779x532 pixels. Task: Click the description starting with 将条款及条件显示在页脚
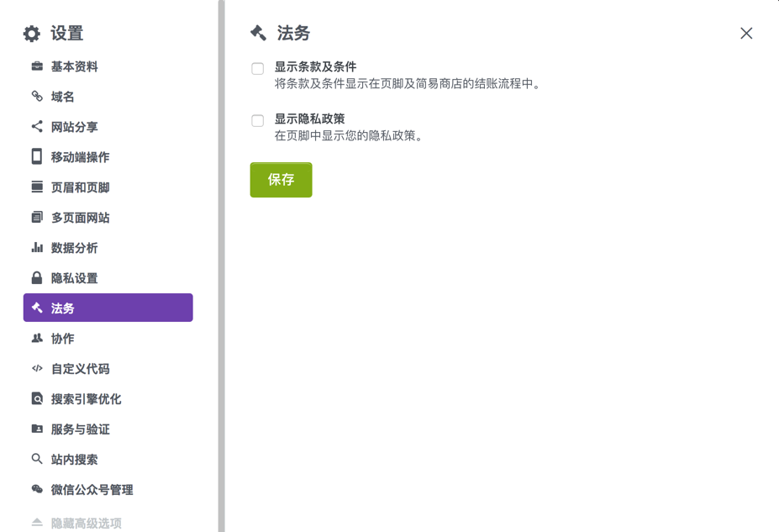click(x=408, y=83)
